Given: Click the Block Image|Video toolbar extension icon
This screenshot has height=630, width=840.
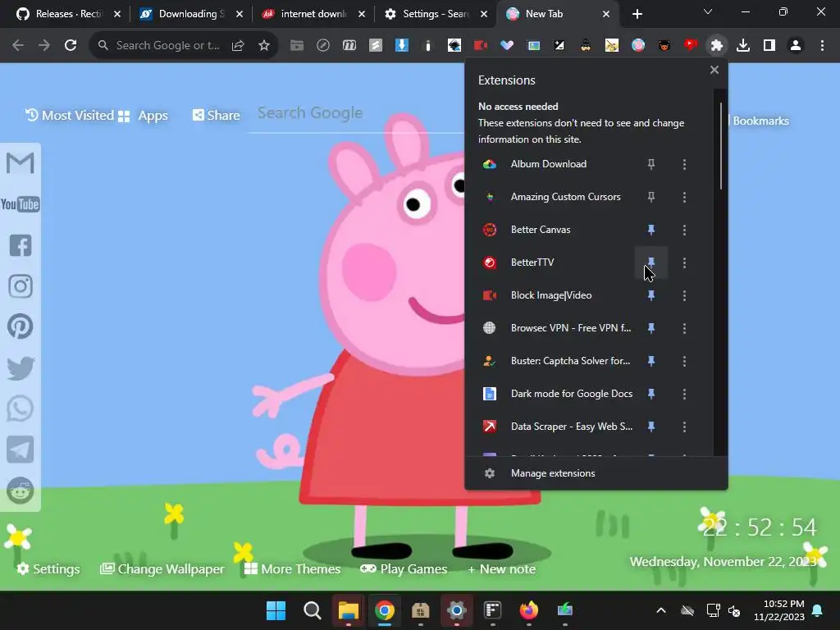Looking at the screenshot, I should (480, 46).
